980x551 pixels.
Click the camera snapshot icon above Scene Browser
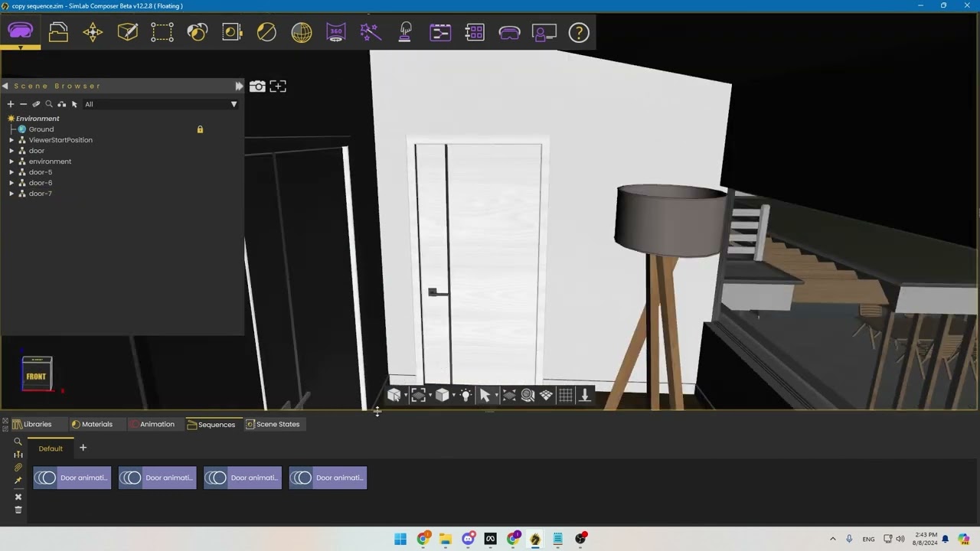point(257,86)
